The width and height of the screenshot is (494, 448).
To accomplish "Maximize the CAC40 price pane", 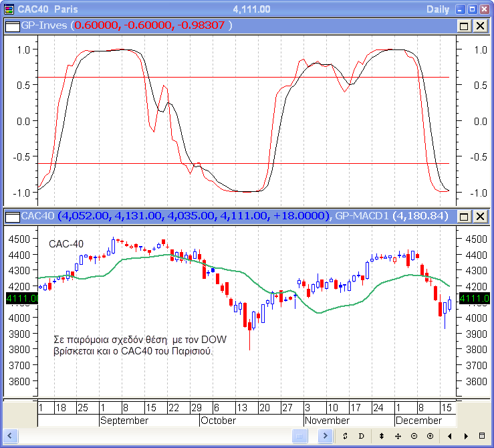I will pos(465,216).
